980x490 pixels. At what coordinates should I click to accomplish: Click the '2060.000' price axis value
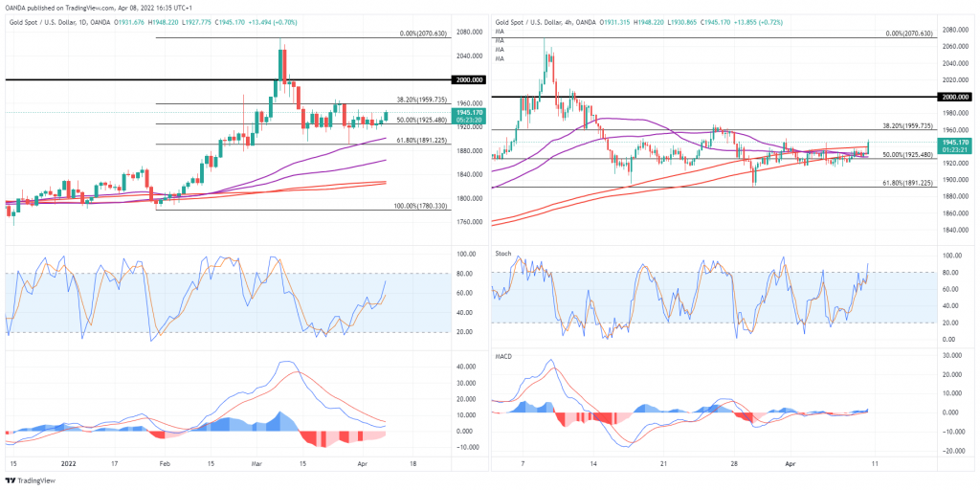pos(954,46)
